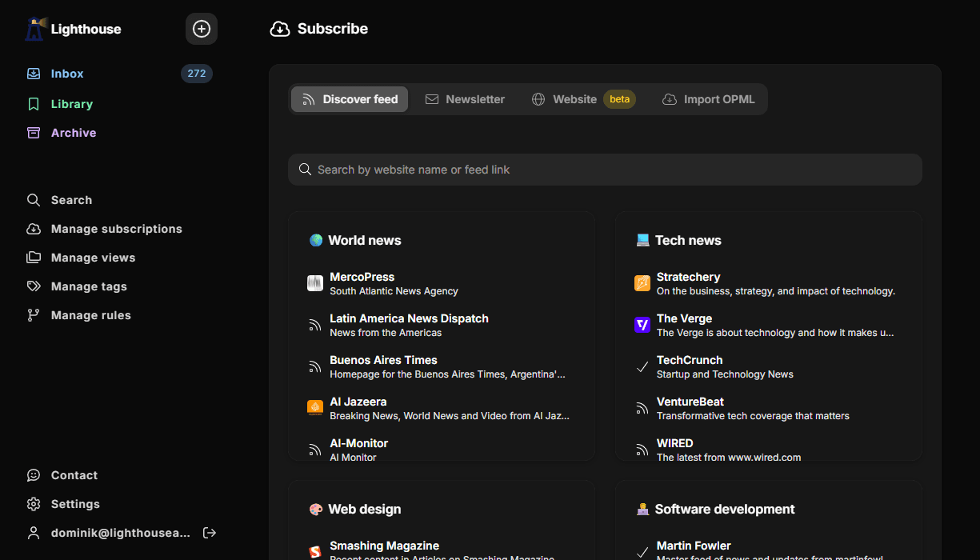
Task: Click the Search magnifier in the sidebar
Action: pos(33,199)
